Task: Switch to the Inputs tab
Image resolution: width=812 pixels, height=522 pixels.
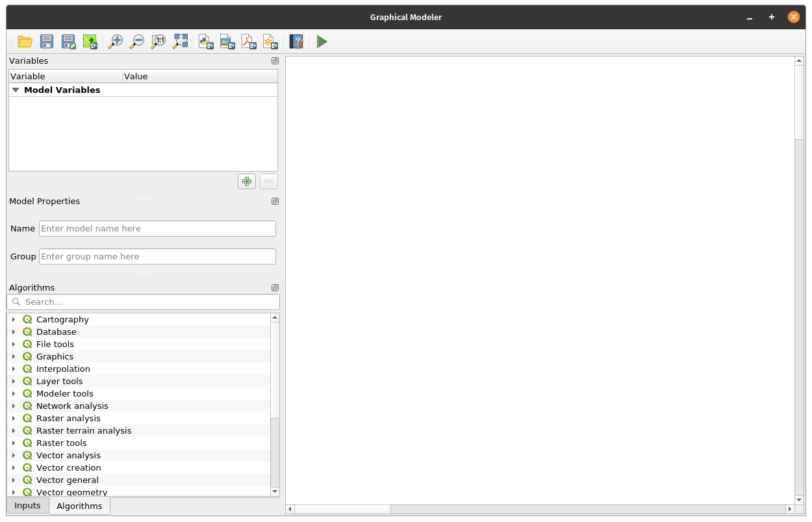Action: [x=27, y=506]
